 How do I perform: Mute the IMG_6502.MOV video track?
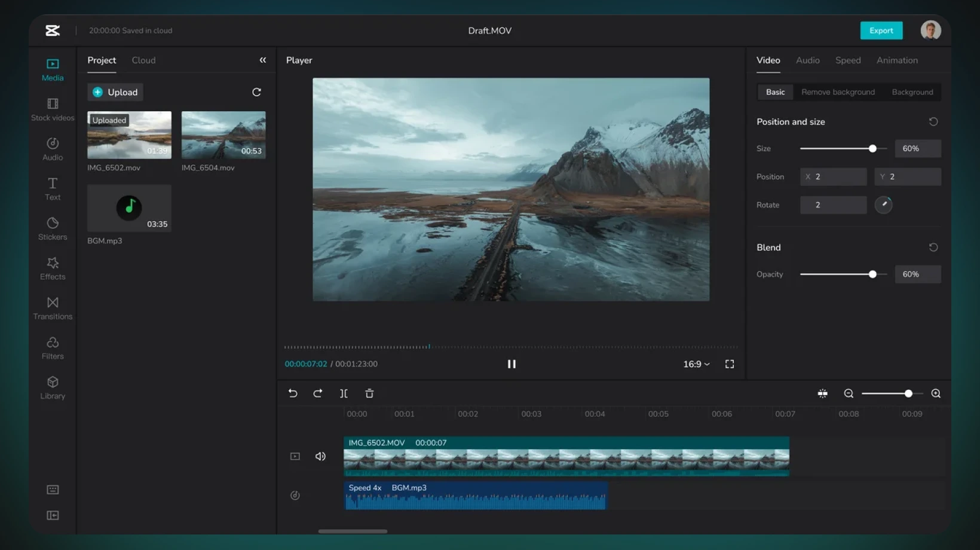(320, 456)
